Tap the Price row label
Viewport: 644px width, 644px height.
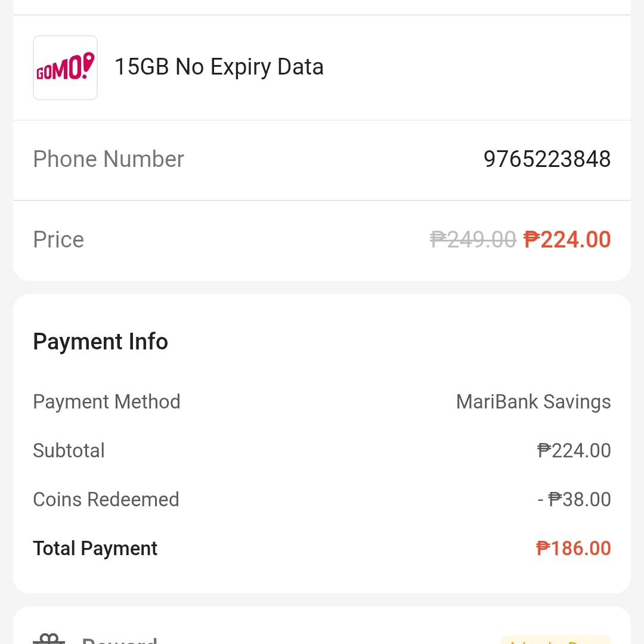[58, 240]
